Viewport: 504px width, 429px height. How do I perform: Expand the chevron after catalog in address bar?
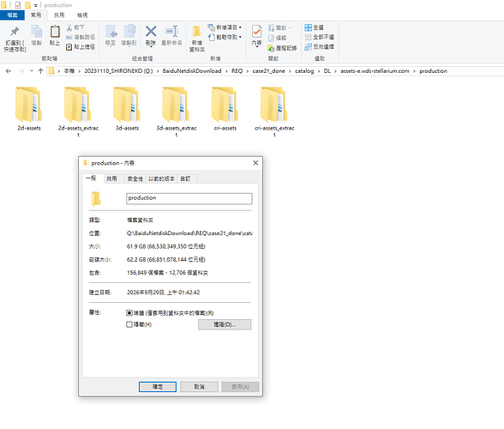(x=319, y=71)
